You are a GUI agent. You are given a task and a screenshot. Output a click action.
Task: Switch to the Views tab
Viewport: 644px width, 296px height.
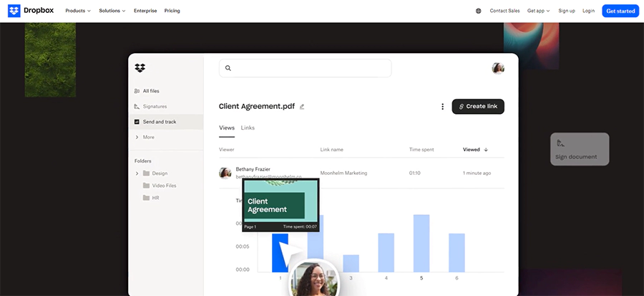click(227, 128)
